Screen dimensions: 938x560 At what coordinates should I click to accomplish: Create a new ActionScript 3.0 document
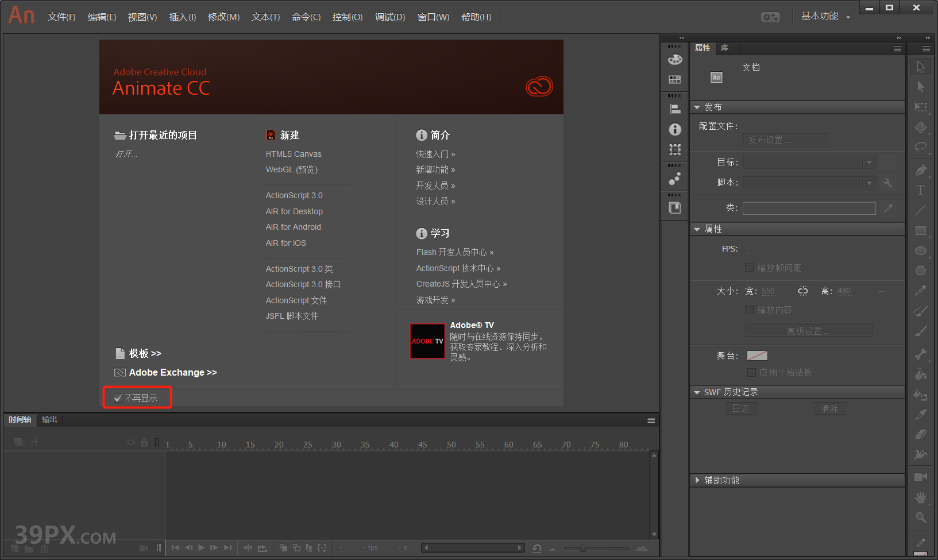[294, 195]
